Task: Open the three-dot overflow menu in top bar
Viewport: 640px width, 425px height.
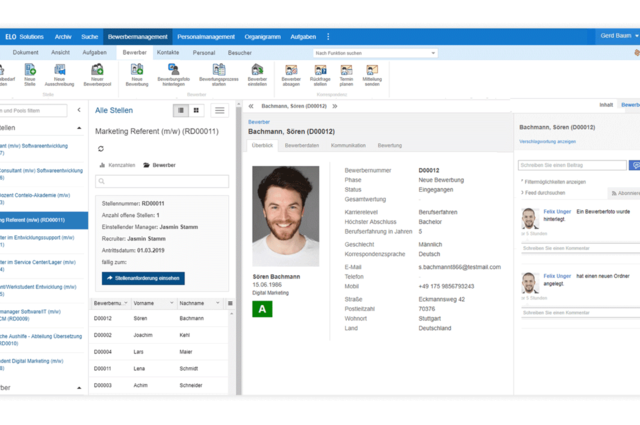Action: click(328, 37)
